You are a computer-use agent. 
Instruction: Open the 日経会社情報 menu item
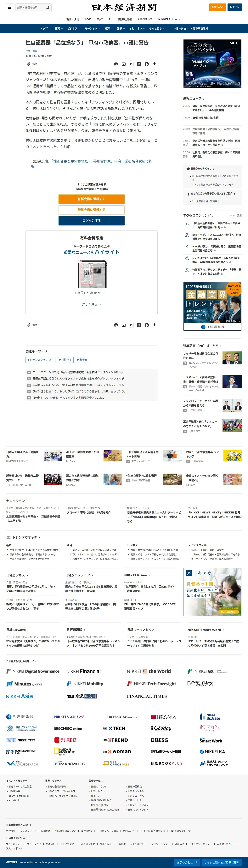tap(124, 19)
